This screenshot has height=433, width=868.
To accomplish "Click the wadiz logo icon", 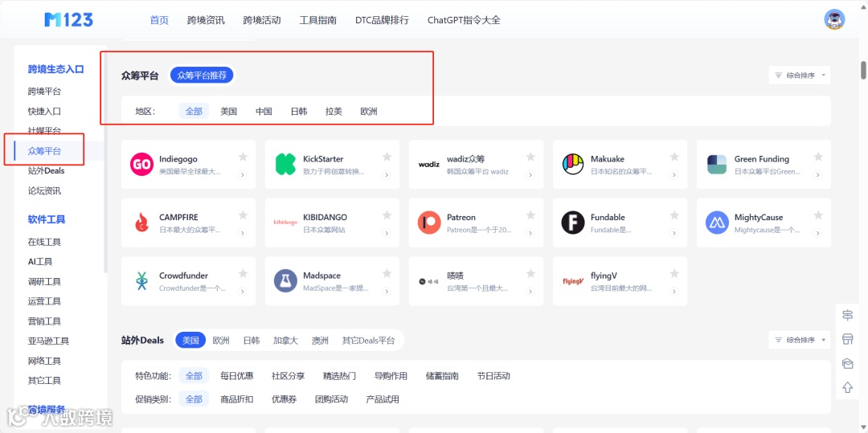I will [x=429, y=164].
